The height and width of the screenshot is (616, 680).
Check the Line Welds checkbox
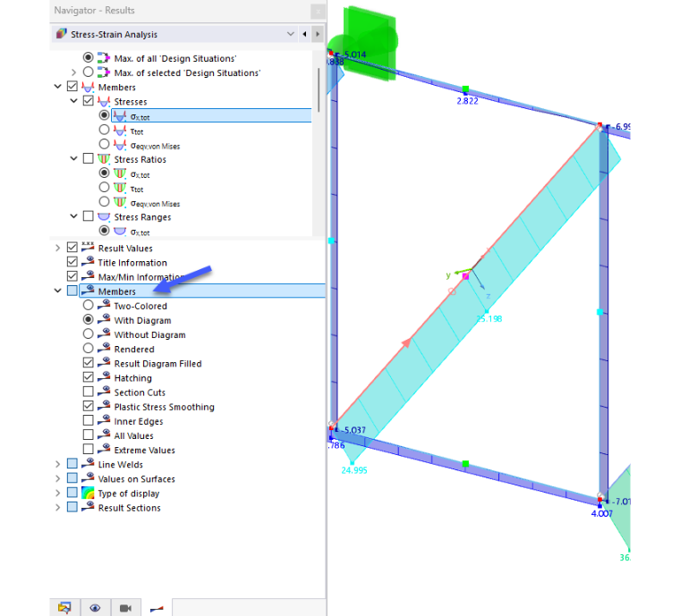click(72, 463)
